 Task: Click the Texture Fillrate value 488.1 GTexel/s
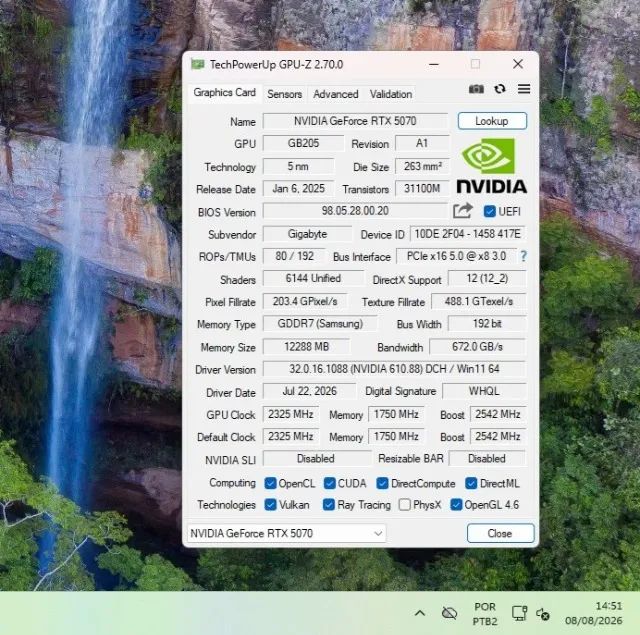coord(478,301)
